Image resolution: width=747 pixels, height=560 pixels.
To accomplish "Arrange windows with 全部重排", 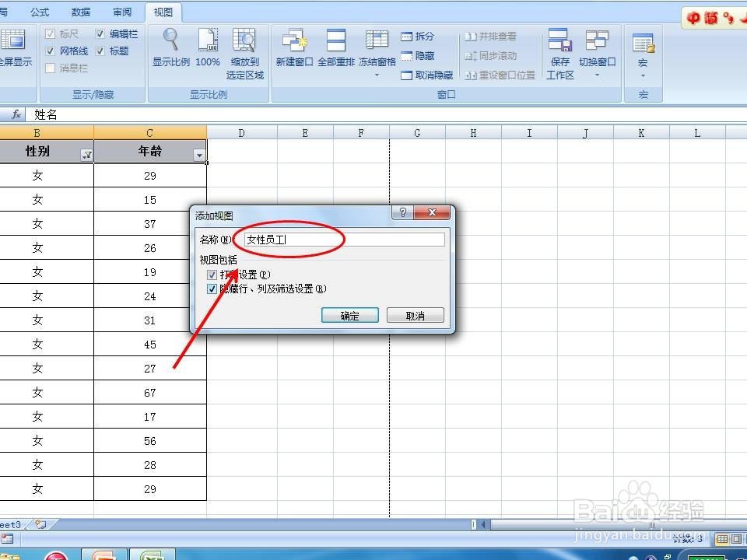I will pyautogui.click(x=336, y=47).
